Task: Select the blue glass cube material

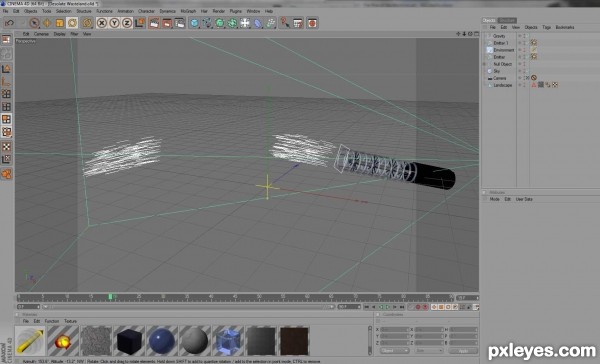Action: (x=228, y=341)
